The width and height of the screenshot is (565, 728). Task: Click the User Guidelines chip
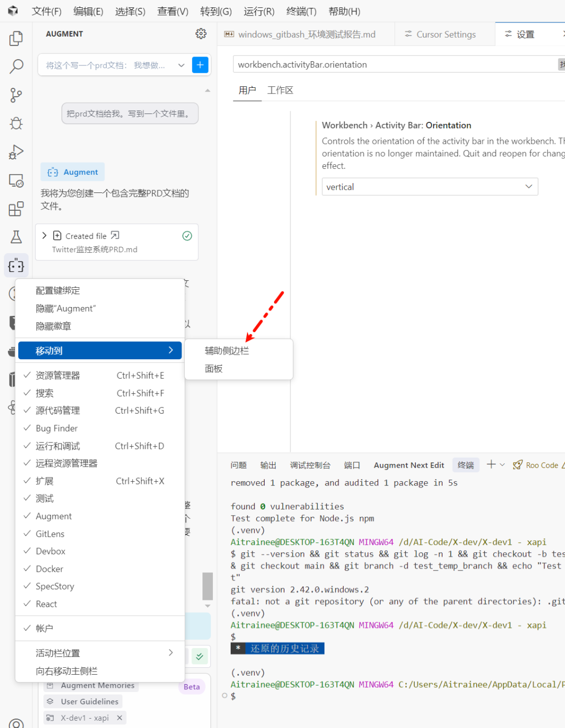pos(83,701)
